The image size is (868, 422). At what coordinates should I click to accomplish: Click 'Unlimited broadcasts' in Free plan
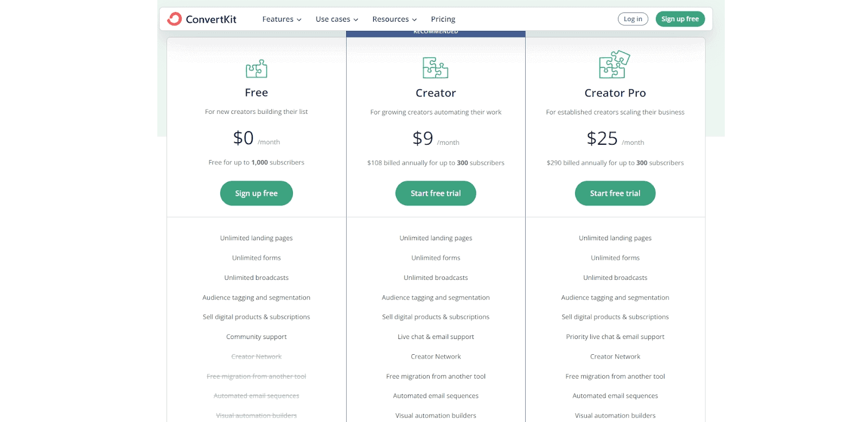[x=257, y=278]
